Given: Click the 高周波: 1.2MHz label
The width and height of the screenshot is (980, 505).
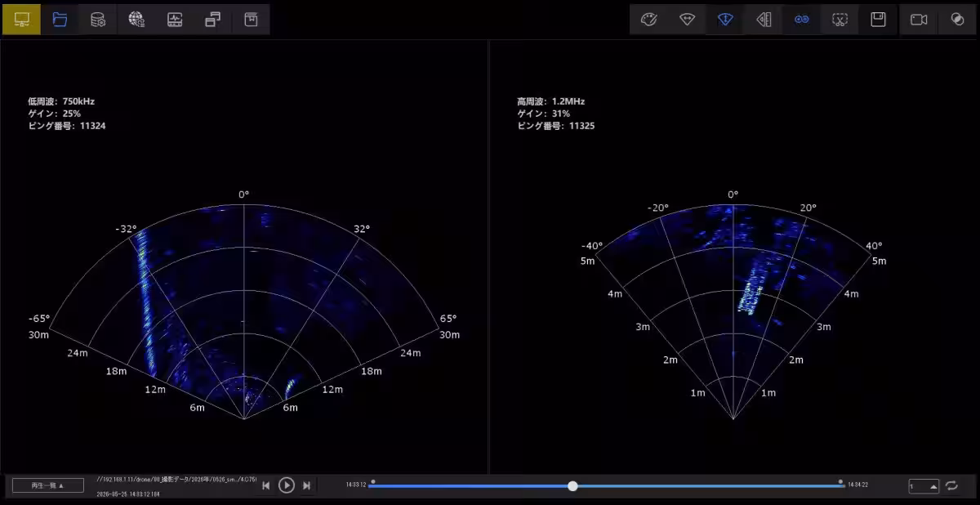Looking at the screenshot, I should [x=551, y=101].
